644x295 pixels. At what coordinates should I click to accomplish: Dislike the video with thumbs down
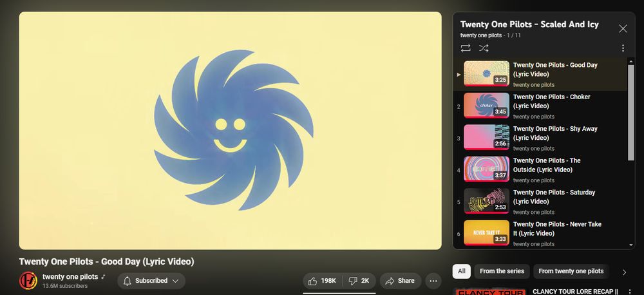pos(359,281)
